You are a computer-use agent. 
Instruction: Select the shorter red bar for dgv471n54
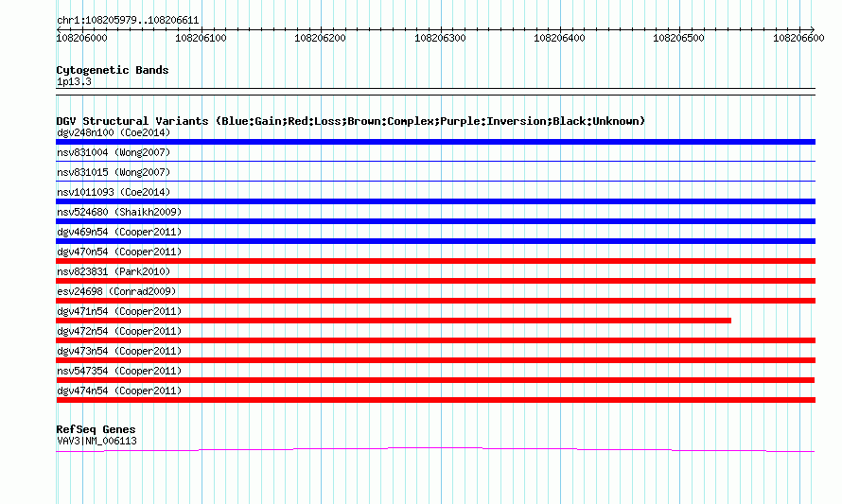[x=394, y=321]
